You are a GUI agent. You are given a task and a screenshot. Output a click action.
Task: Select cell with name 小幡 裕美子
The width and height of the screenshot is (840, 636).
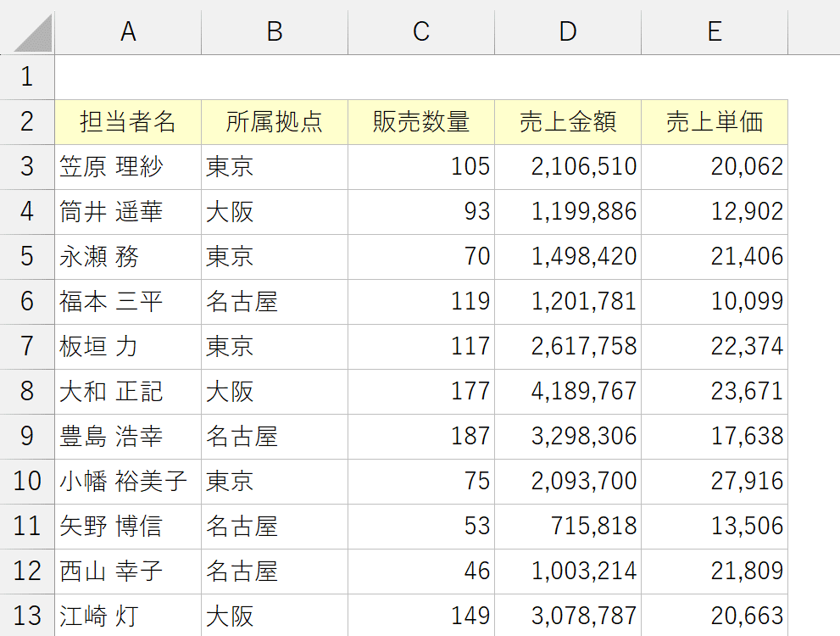click(128, 481)
